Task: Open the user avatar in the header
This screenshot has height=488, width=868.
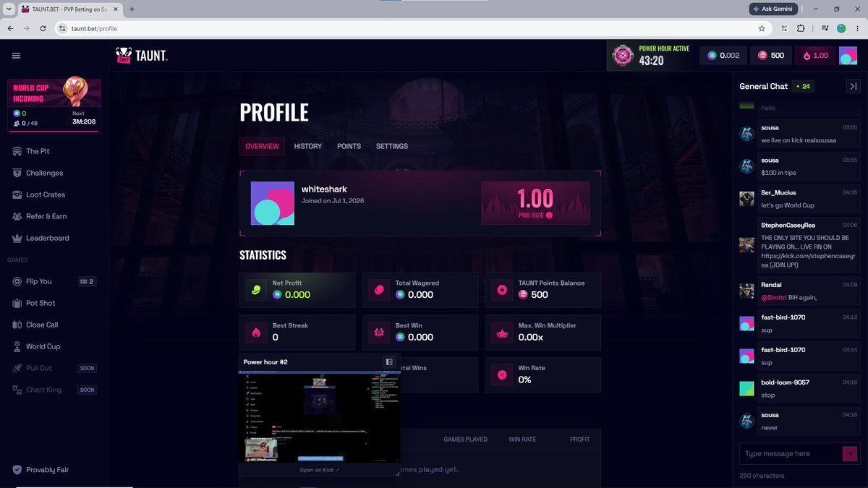Action: [848, 56]
